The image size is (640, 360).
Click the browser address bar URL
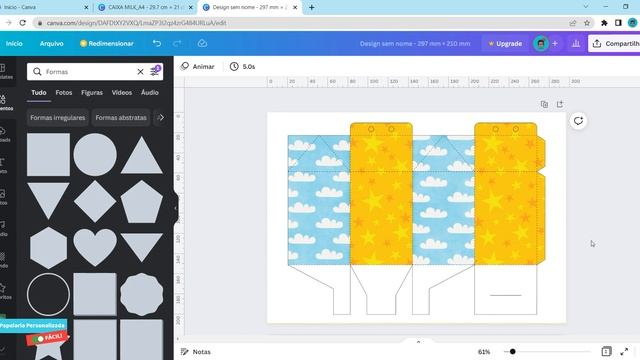pyautogui.click(x=137, y=23)
